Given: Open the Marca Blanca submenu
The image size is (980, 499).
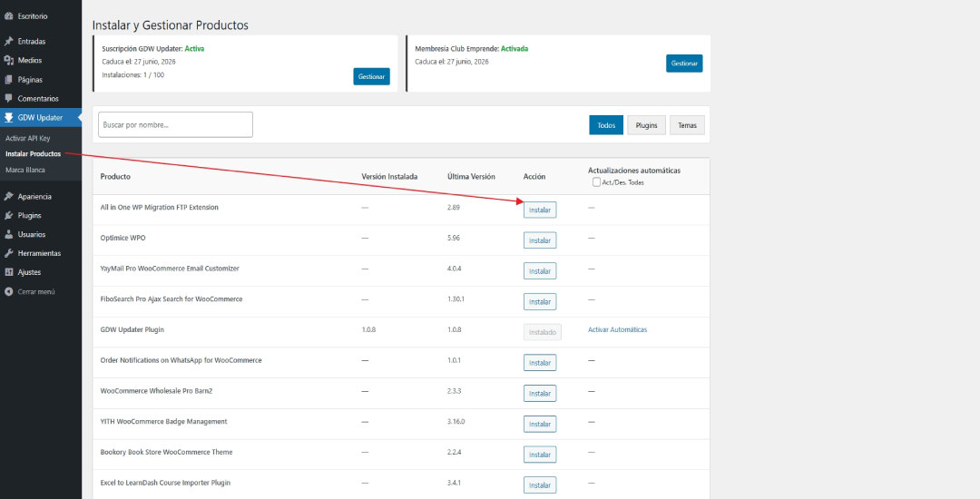Looking at the screenshot, I should [x=25, y=170].
